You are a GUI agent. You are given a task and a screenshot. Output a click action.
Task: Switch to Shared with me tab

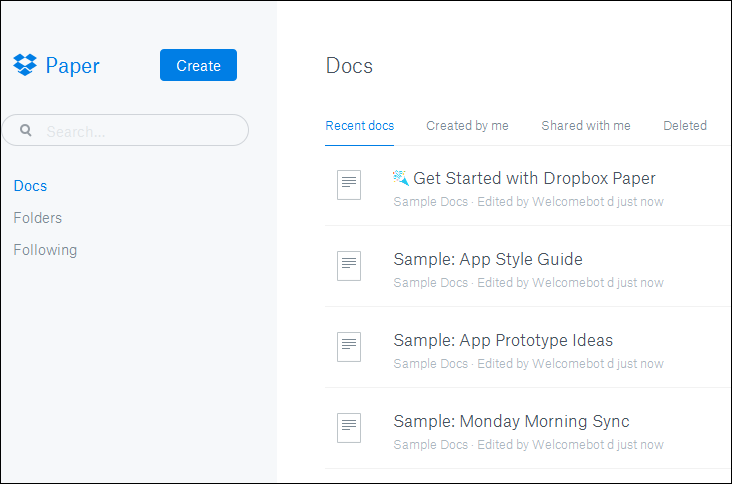(586, 126)
